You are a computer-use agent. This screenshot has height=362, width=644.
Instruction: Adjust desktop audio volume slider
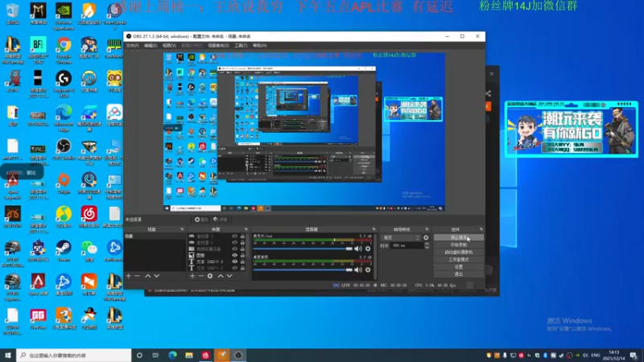click(x=303, y=269)
